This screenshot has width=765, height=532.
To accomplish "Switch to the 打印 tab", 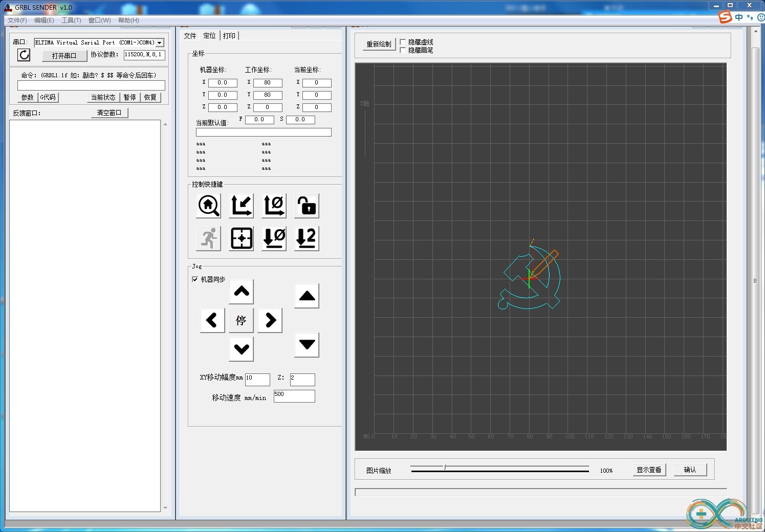I will click(229, 36).
